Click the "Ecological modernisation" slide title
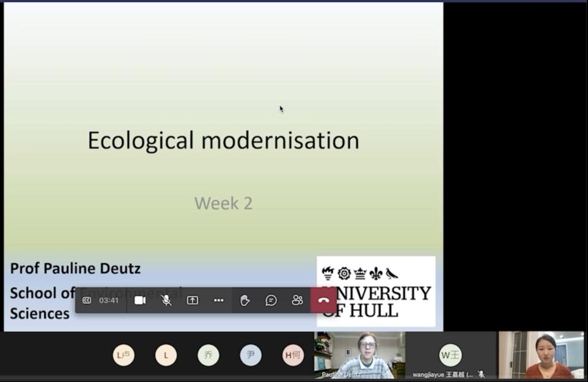Viewport: 588px width, 382px height. tap(223, 141)
